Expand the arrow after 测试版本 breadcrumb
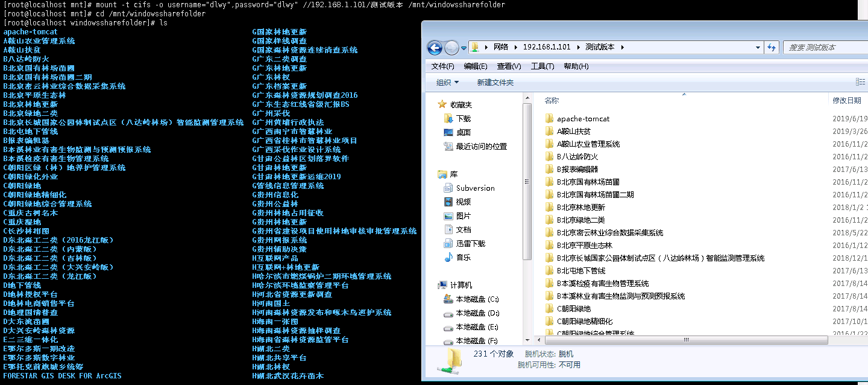 tap(622, 47)
